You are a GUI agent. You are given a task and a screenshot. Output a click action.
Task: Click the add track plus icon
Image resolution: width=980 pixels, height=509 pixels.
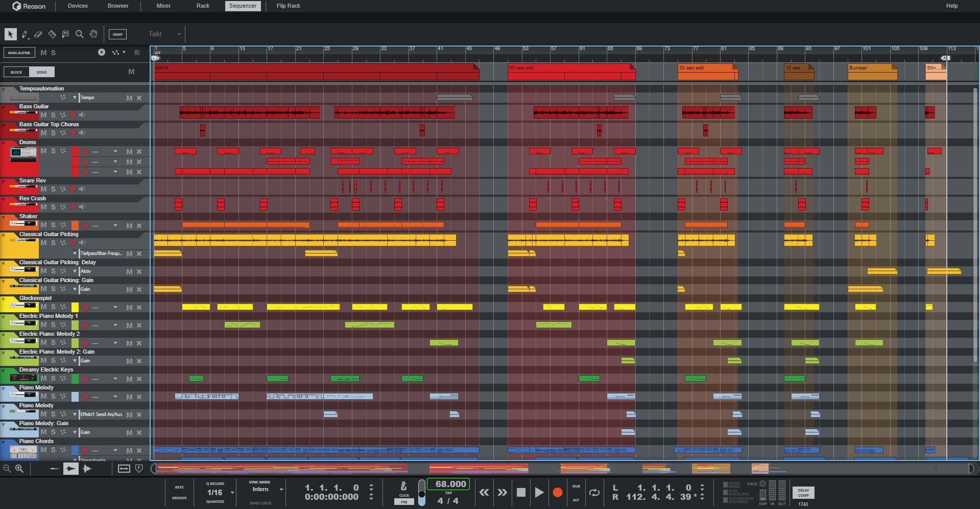[x=102, y=52]
